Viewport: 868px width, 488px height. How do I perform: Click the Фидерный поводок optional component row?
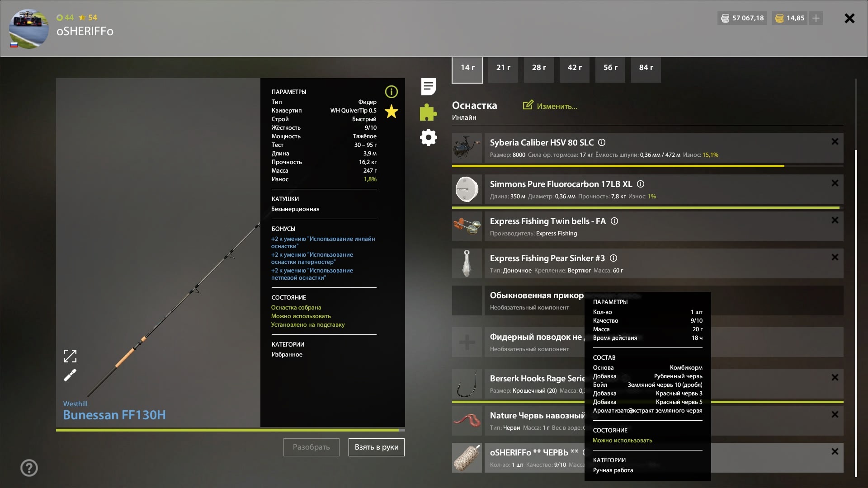click(x=664, y=342)
